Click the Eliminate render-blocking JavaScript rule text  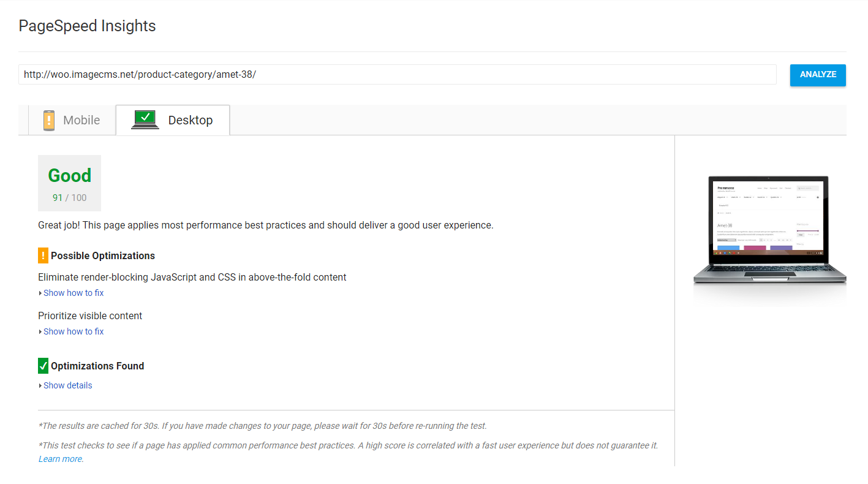(192, 278)
